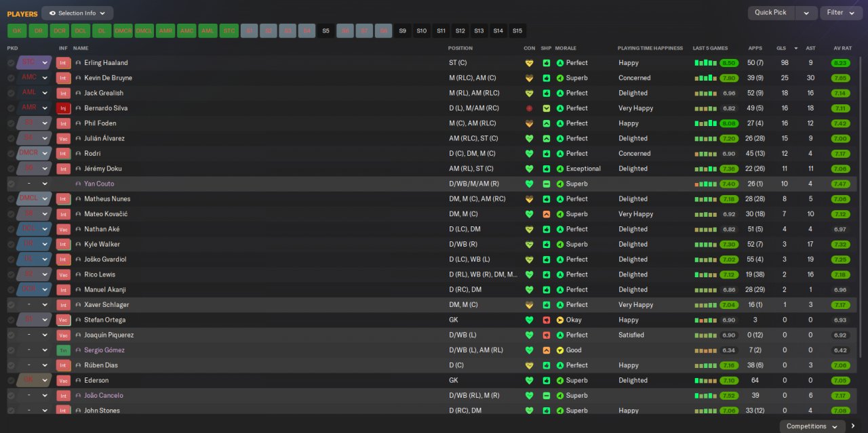Viewport: 868px width, 433px height.
Task: Toggle Kevin De Bruyne's picked circle
Action: (x=11, y=78)
